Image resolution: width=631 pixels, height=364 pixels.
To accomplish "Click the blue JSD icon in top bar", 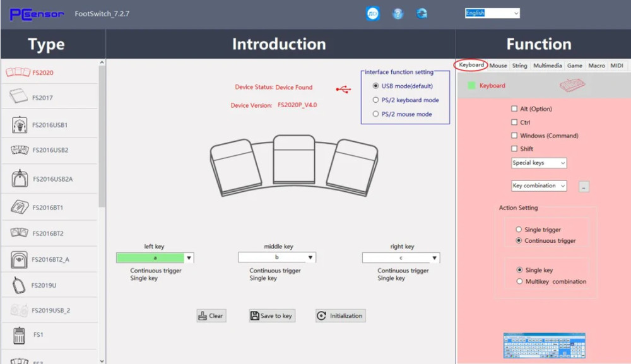I will click(373, 14).
